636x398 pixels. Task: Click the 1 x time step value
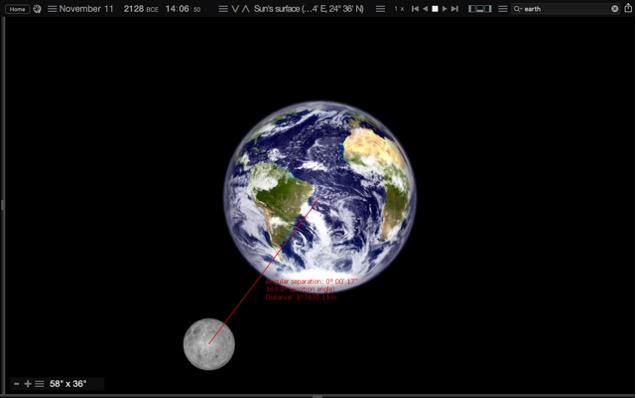click(399, 9)
